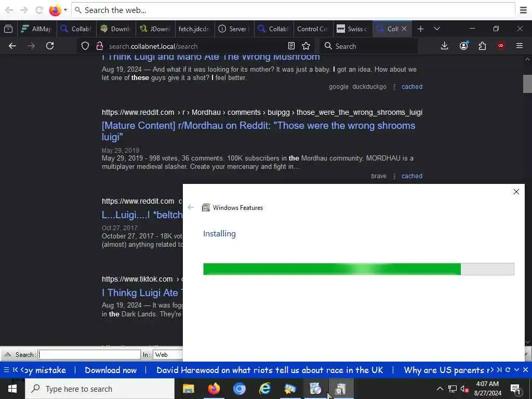Switch to the fetch.jdcdn tab

click(195, 29)
